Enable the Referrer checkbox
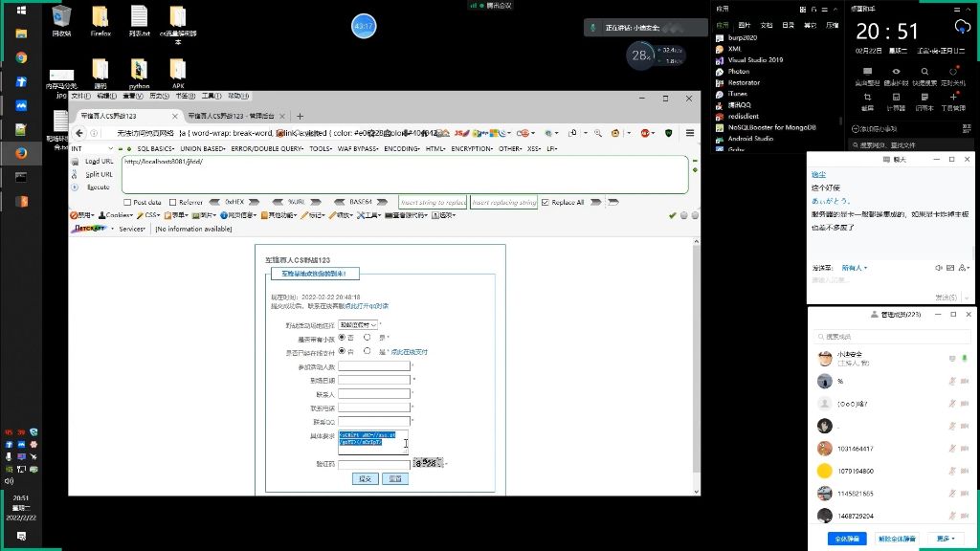 pyautogui.click(x=172, y=203)
